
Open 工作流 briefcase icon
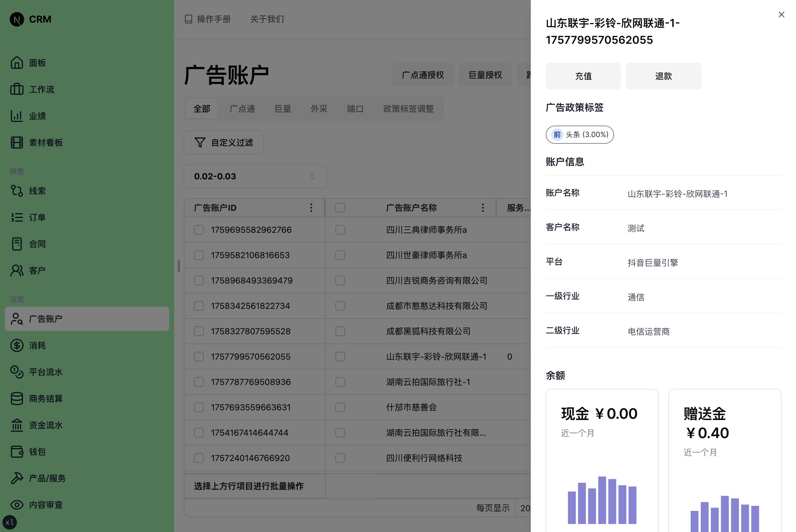[17, 89]
